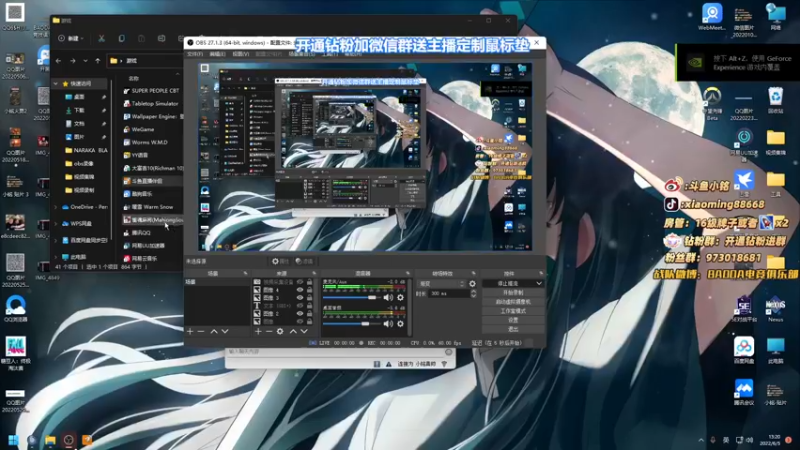Toggle the lock on the 图像 2 source
The width and height of the screenshot is (800, 450).
click(x=309, y=314)
